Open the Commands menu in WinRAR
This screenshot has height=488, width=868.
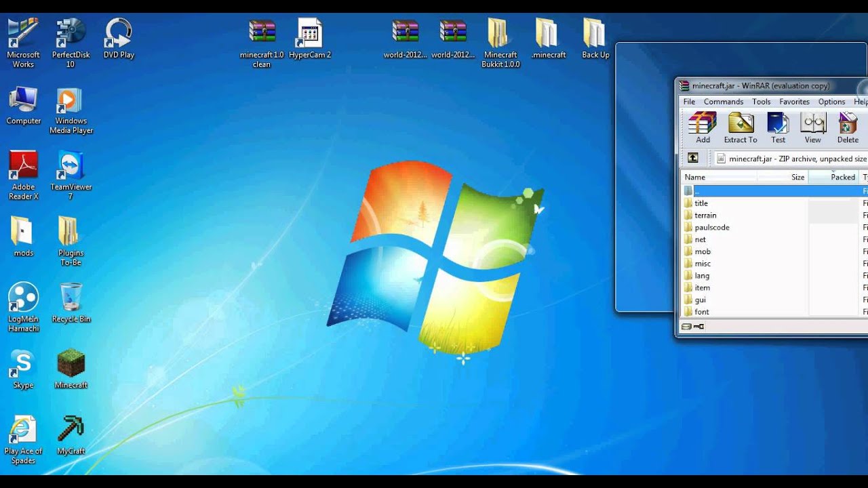point(724,102)
